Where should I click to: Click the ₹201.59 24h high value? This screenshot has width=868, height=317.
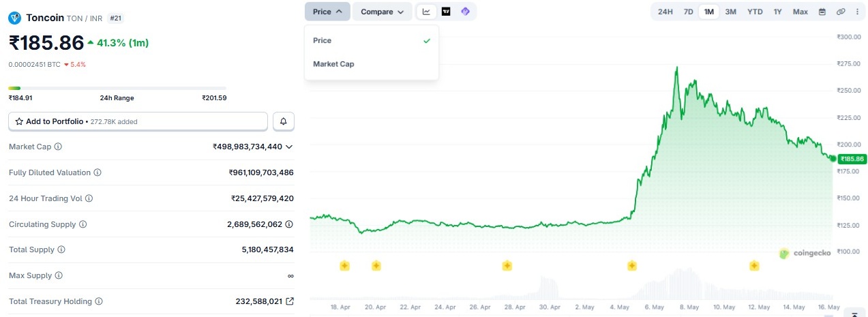[x=214, y=98]
